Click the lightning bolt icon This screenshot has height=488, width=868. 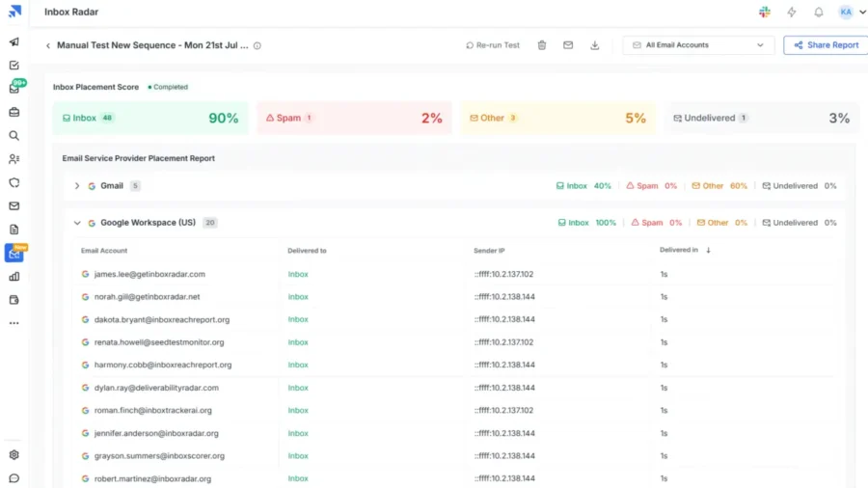tap(792, 13)
